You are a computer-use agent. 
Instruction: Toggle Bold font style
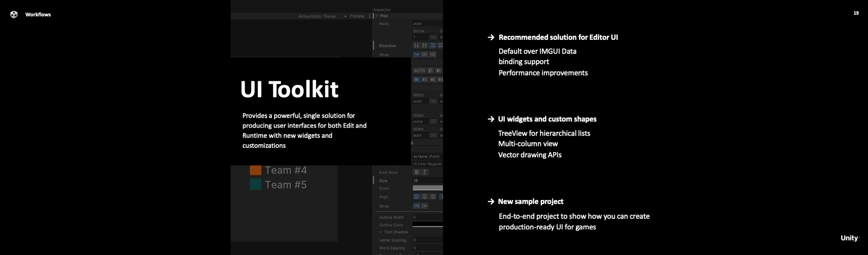pyautogui.click(x=417, y=172)
